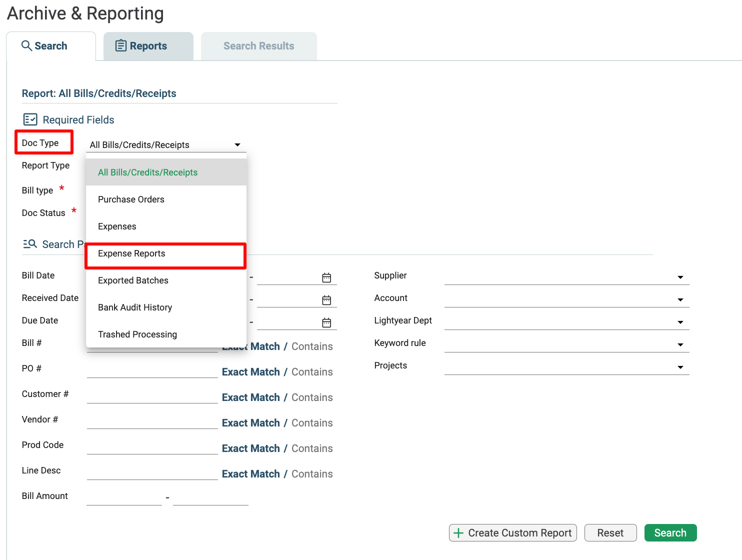Image resolution: width=742 pixels, height=560 pixels.
Task: Focus the PO # input field
Action: [152, 370]
